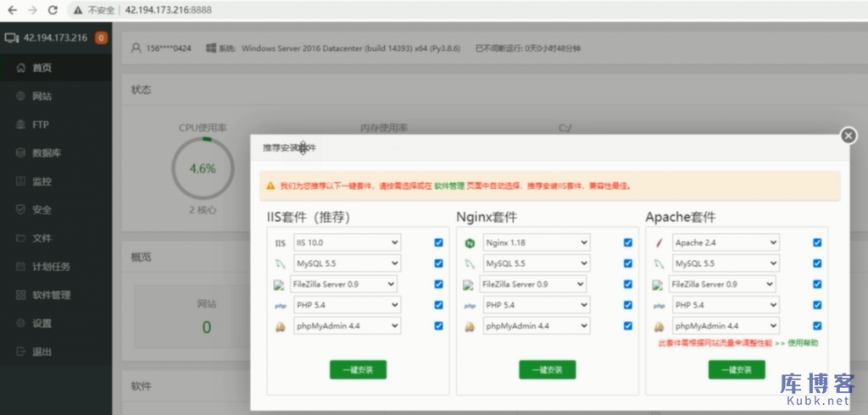Click the IIS logo icon in IIS suite
Image resolution: width=868 pixels, height=415 pixels.
pos(280,243)
